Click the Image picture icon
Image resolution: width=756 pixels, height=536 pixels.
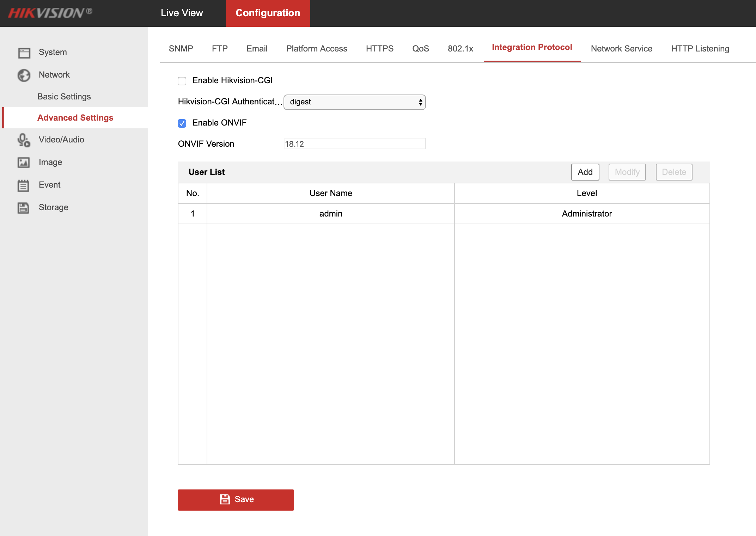tap(24, 163)
